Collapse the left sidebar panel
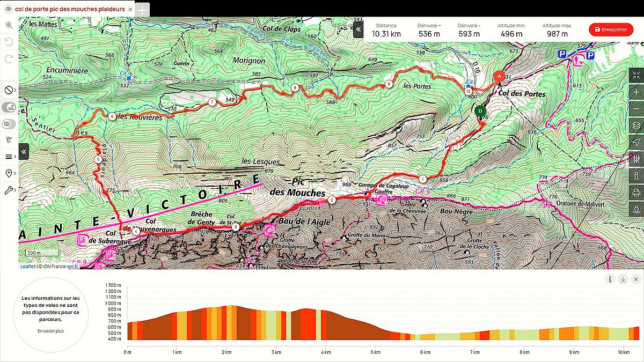Screen dimensions: 644x362 point(24,152)
